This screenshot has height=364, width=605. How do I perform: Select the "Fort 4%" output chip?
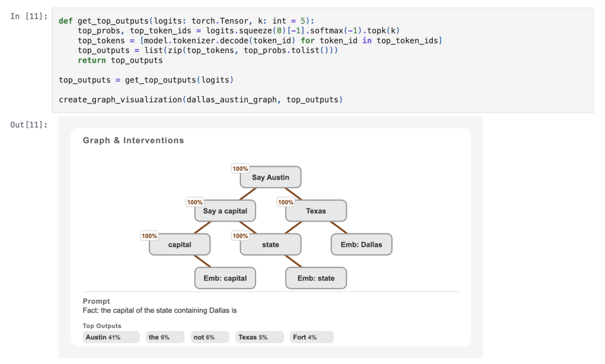point(311,337)
